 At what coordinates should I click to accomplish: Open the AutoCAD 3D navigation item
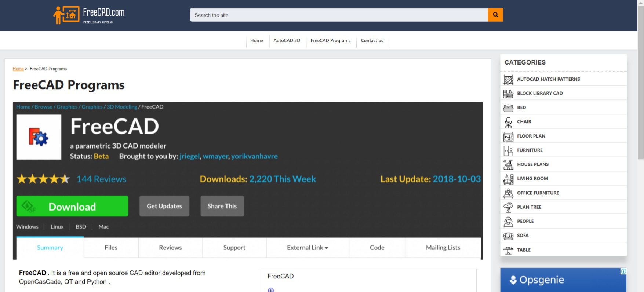pos(287,40)
